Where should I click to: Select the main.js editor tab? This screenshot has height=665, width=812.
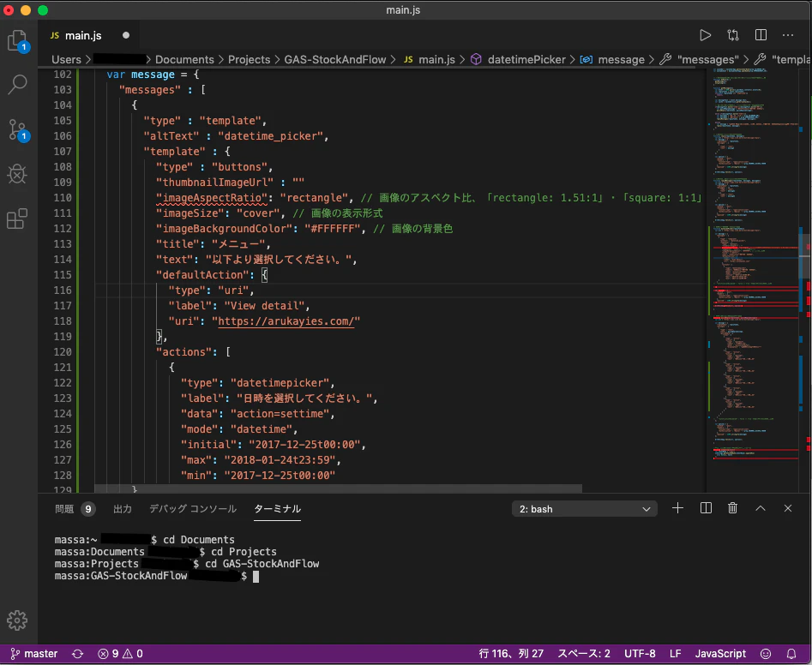pos(88,35)
